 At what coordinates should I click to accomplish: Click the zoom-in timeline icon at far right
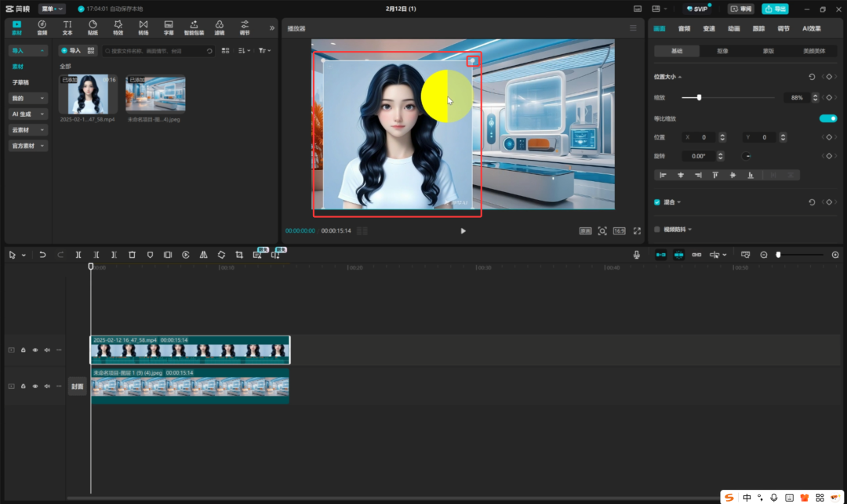[835, 255]
